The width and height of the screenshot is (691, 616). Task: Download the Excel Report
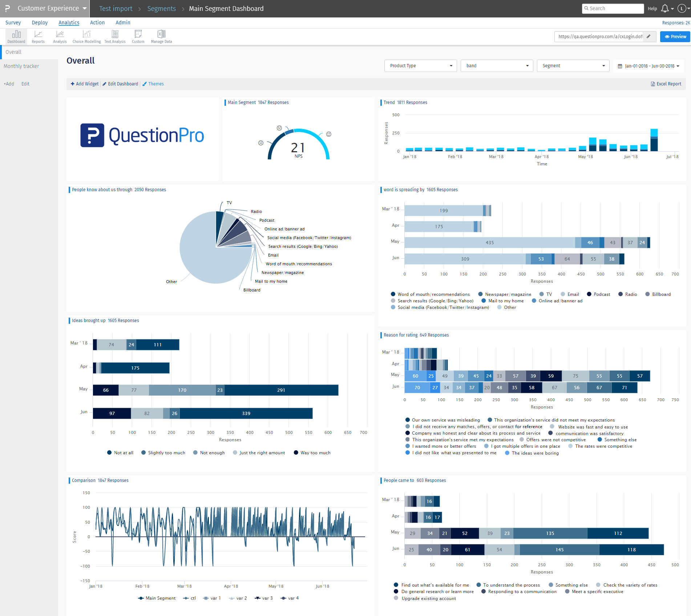666,84
